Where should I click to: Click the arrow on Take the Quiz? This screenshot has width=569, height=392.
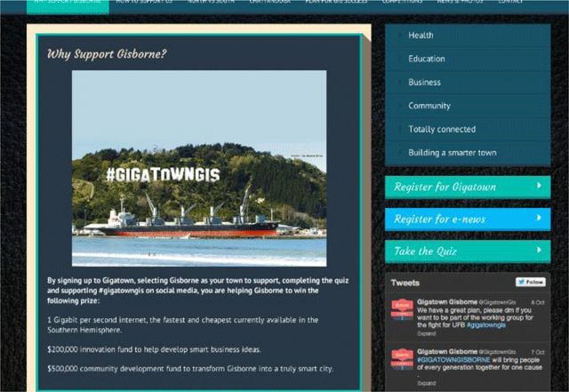coord(539,251)
